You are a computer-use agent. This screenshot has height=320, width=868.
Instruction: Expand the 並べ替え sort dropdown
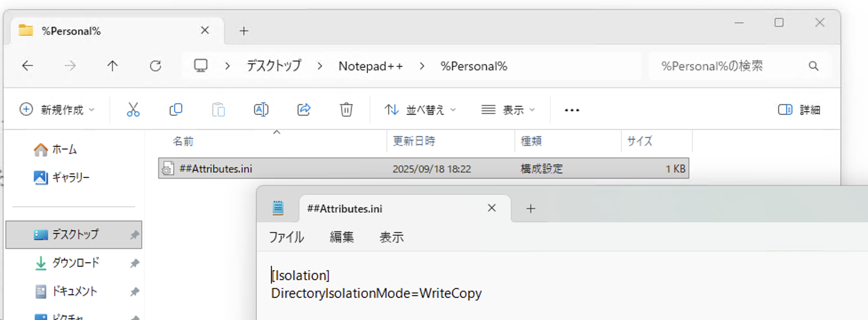[x=420, y=110]
